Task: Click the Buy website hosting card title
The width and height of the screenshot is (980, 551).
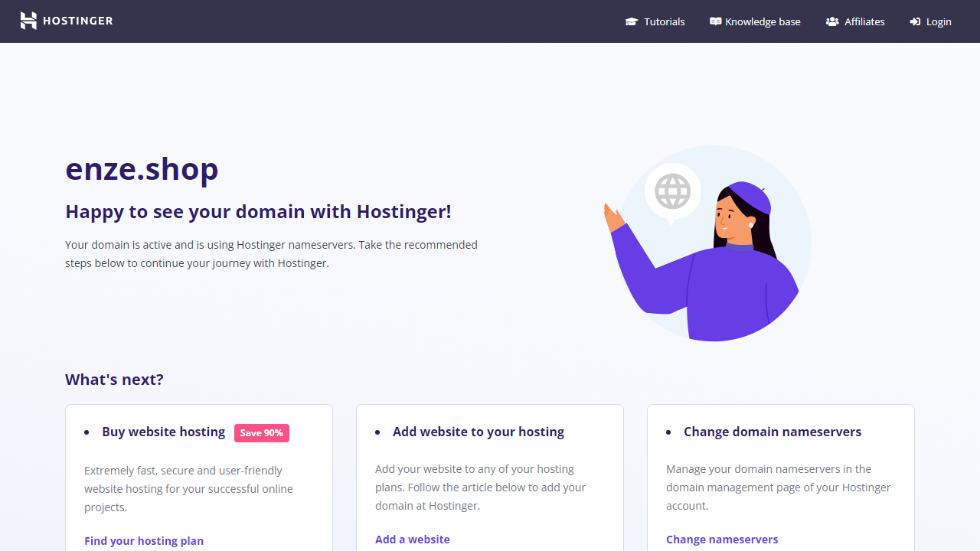Action: pos(164,432)
